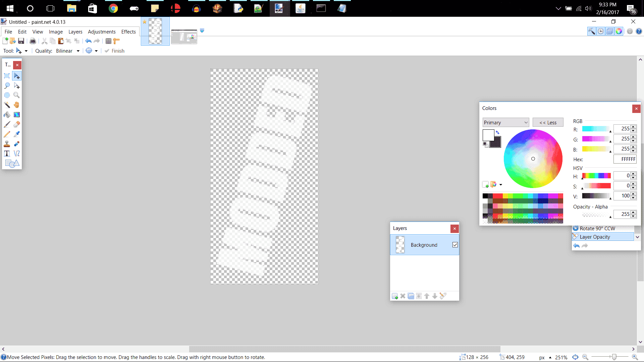Open the Edit menu
This screenshot has width=644, height=362.
tap(22, 32)
